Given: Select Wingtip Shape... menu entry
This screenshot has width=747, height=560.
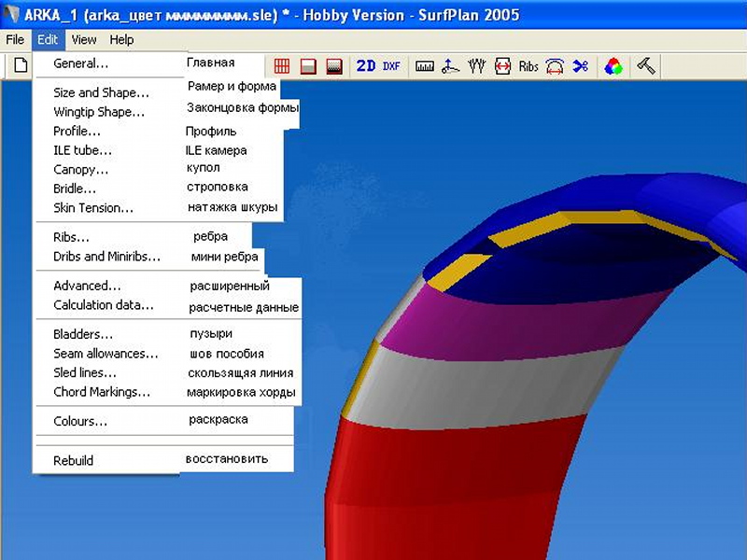Looking at the screenshot, I should tap(99, 112).
